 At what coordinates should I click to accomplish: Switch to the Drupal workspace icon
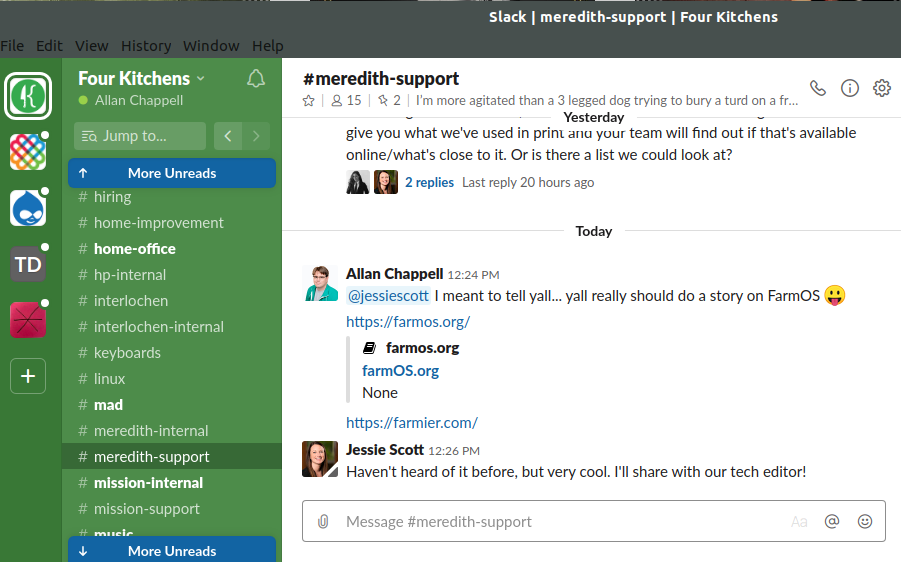click(28, 208)
